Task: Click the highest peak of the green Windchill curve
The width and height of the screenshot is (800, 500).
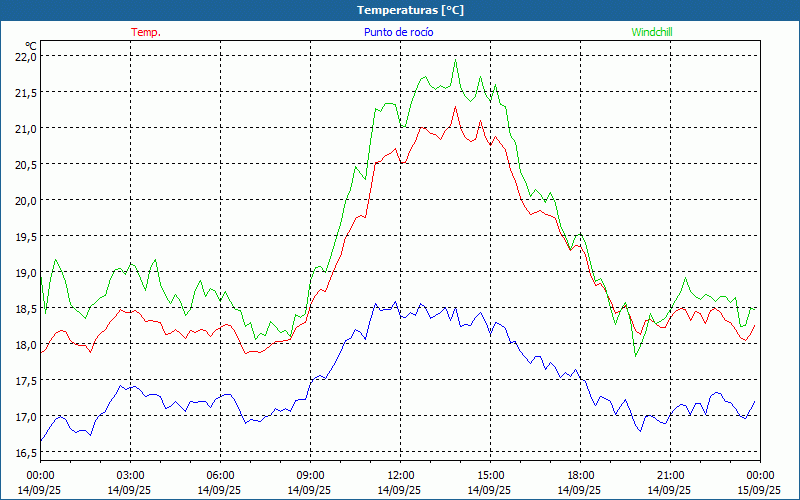Action: [x=456, y=61]
